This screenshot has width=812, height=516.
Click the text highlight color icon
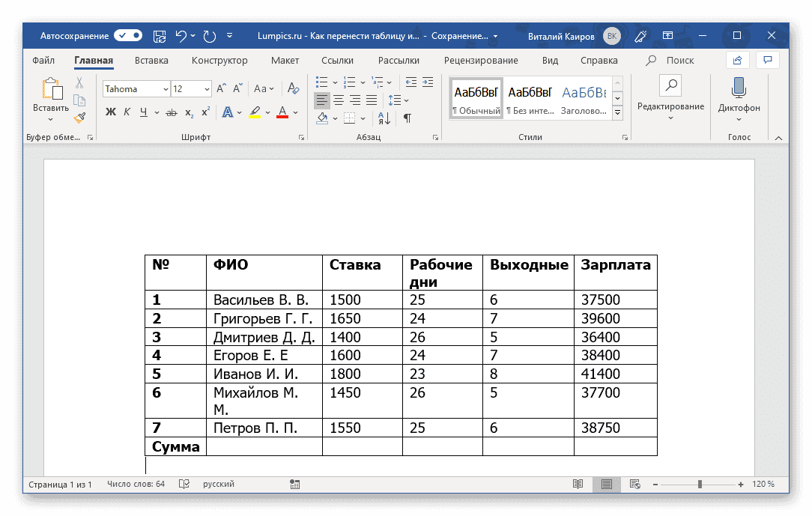[x=254, y=111]
